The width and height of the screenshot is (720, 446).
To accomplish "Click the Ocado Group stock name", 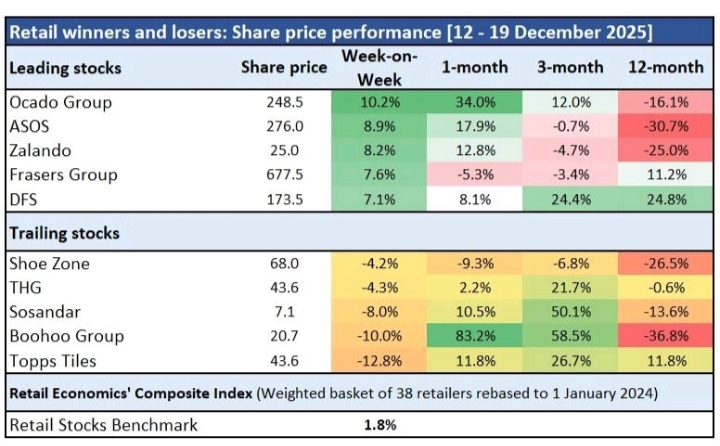I will (58, 103).
